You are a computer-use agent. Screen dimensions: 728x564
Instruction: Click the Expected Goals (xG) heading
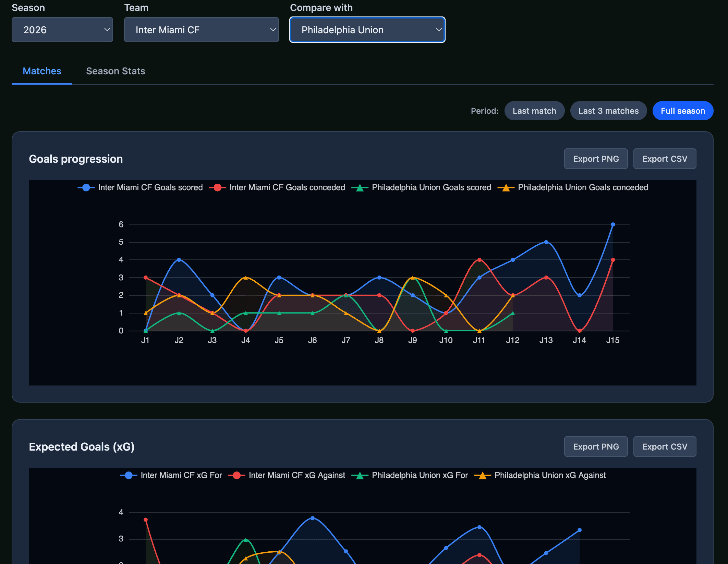pos(82,447)
